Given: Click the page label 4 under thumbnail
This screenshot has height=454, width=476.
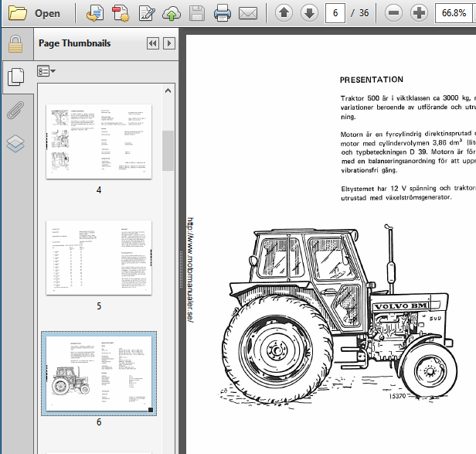Looking at the screenshot, I should coord(99,190).
